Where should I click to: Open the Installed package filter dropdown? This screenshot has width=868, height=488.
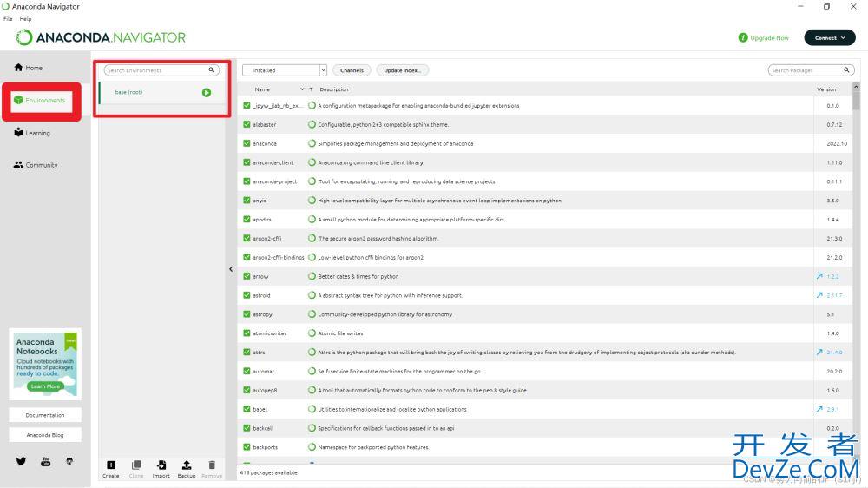(285, 70)
